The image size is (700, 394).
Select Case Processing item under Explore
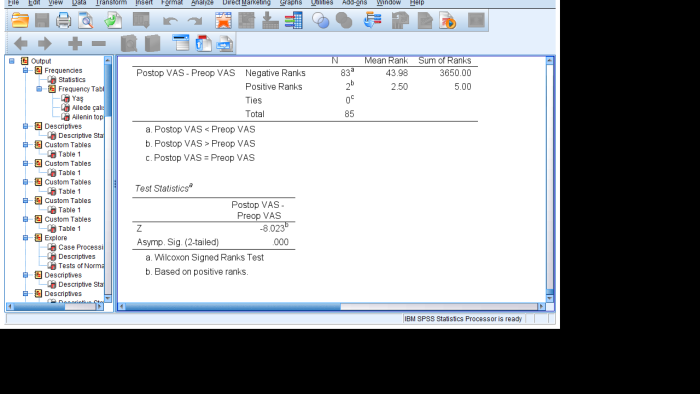tap(81, 247)
